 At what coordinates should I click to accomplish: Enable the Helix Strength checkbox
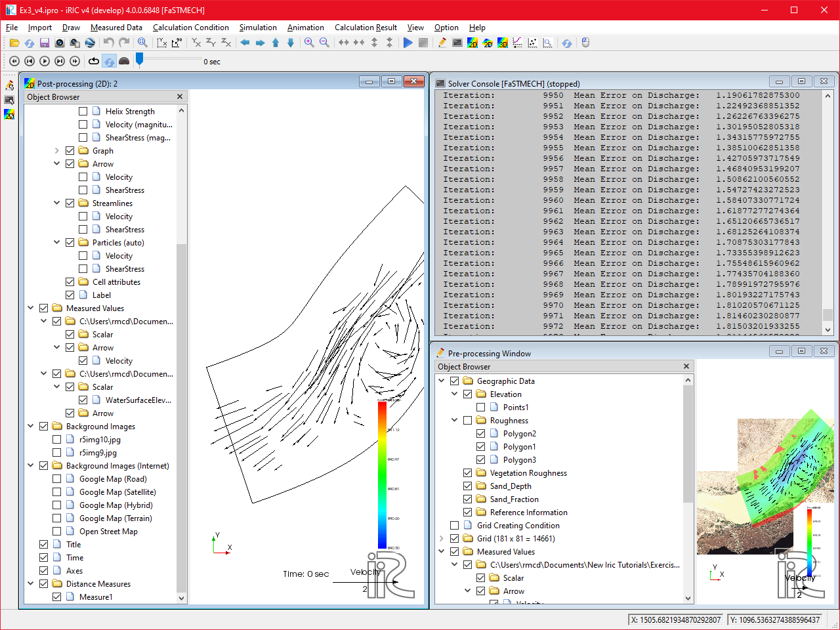pos(83,111)
